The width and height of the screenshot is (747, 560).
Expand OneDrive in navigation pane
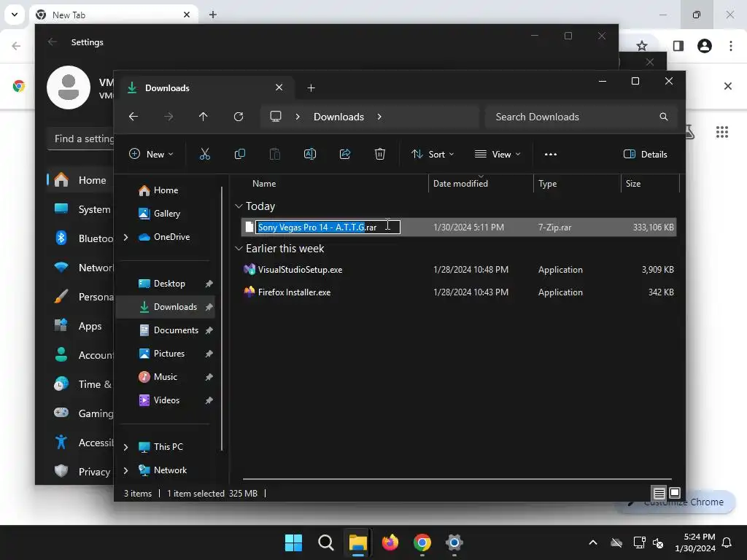125,237
